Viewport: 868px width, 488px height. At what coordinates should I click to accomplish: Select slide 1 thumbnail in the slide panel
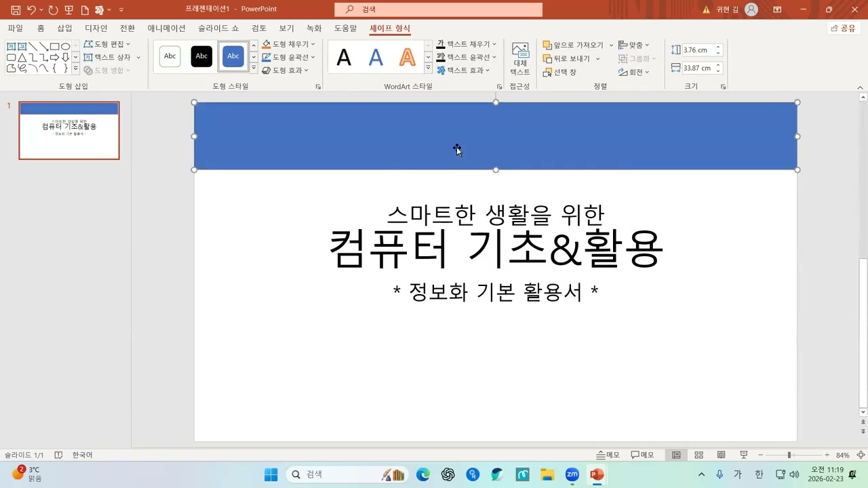click(69, 131)
